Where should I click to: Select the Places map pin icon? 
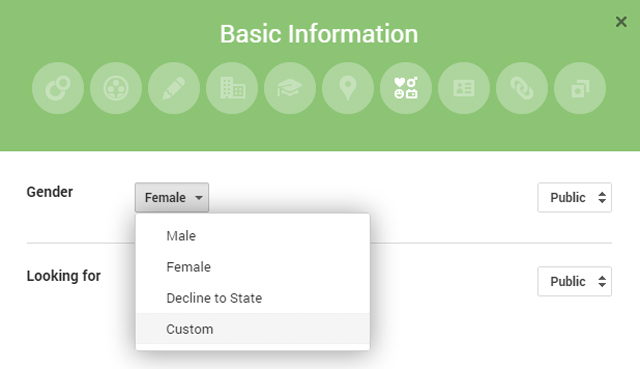[348, 88]
